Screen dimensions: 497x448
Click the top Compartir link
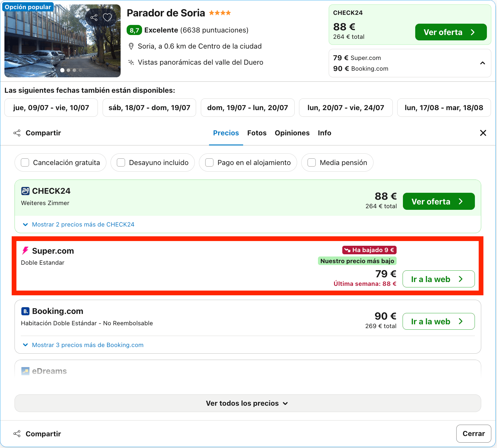(43, 133)
